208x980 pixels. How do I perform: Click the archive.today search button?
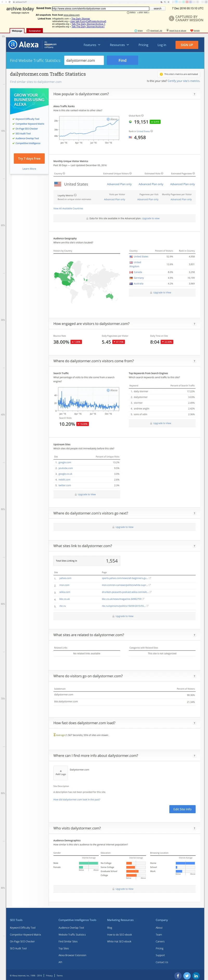click(x=158, y=8)
